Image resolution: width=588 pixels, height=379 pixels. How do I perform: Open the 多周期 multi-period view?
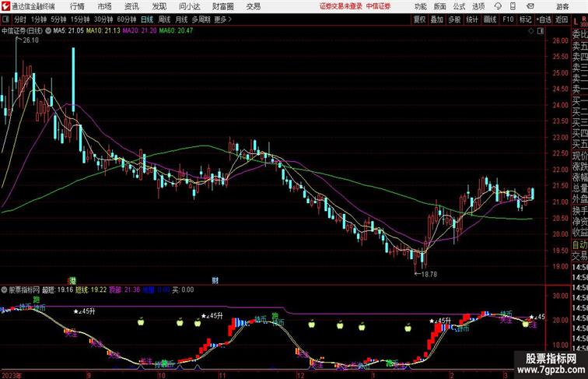pyautogui.click(x=201, y=19)
